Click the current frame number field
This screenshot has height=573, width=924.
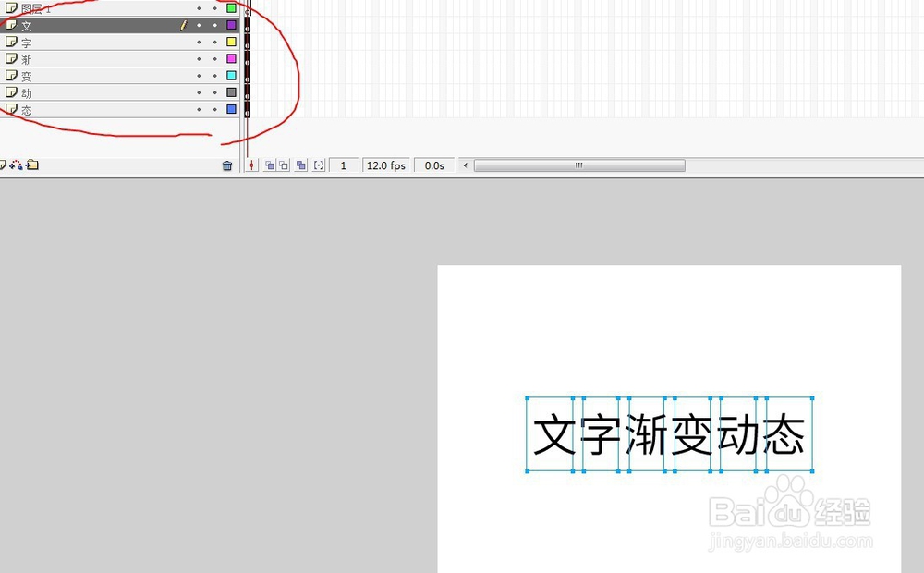tap(343, 165)
